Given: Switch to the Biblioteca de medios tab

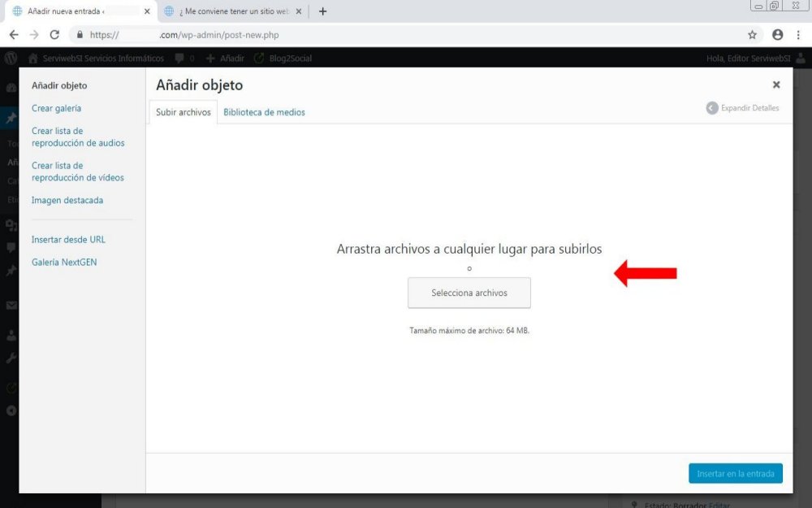Looking at the screenshot, I should click(264, 112).
